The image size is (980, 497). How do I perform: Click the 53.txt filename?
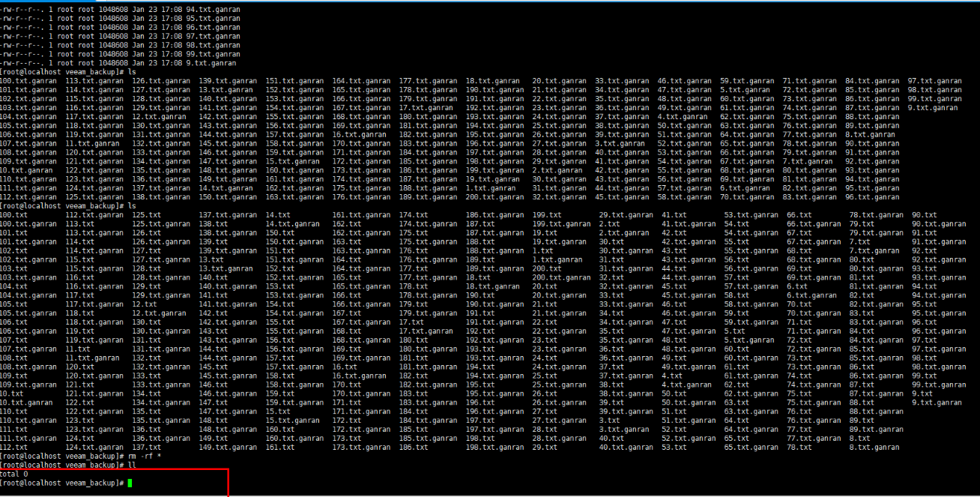[x=674, y=448]
